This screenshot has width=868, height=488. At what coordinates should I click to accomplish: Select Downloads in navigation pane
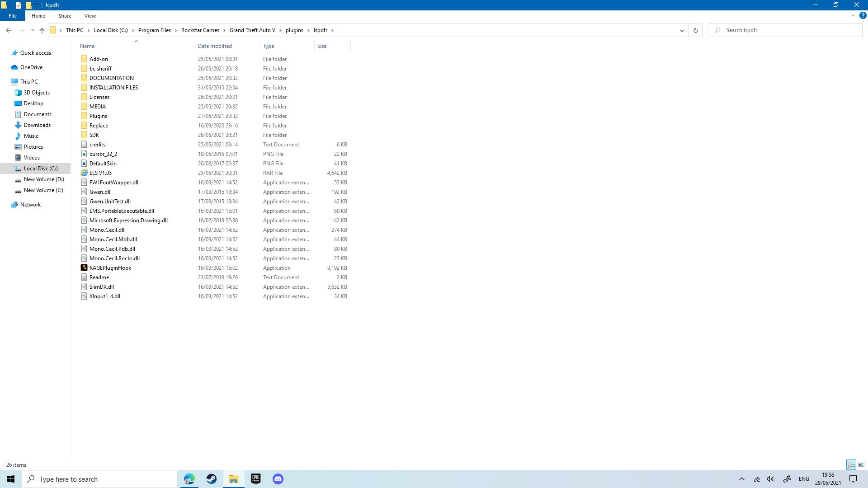pyautogui.click(x=37, y=125)
